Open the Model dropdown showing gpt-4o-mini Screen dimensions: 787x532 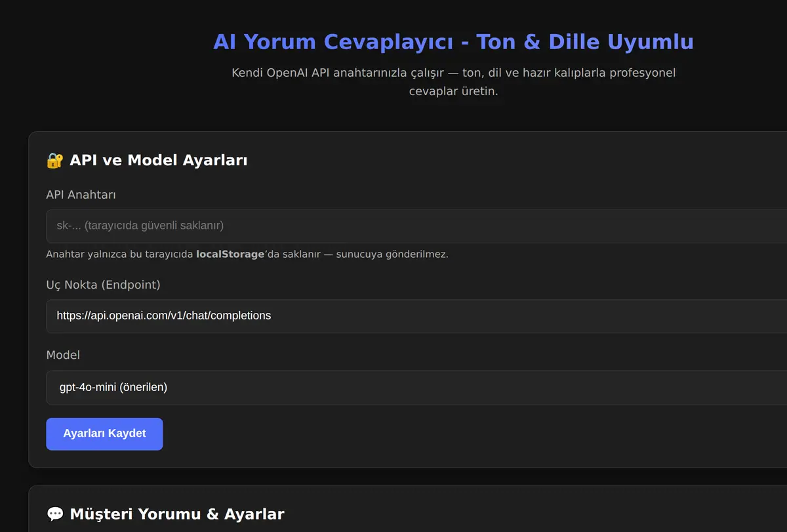pos(416,387)
